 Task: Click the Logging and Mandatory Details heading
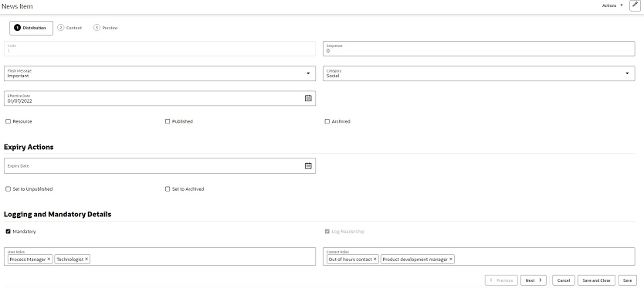(57, 215)
